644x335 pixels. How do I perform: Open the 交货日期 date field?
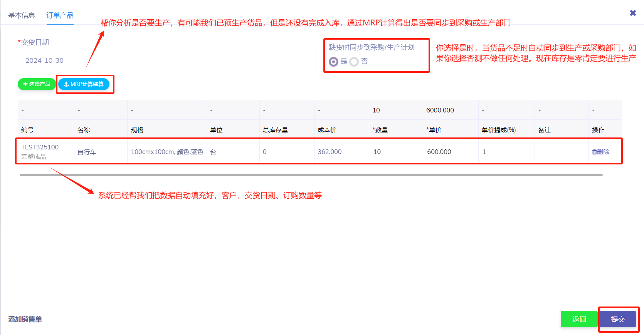[x=166, y=60]
